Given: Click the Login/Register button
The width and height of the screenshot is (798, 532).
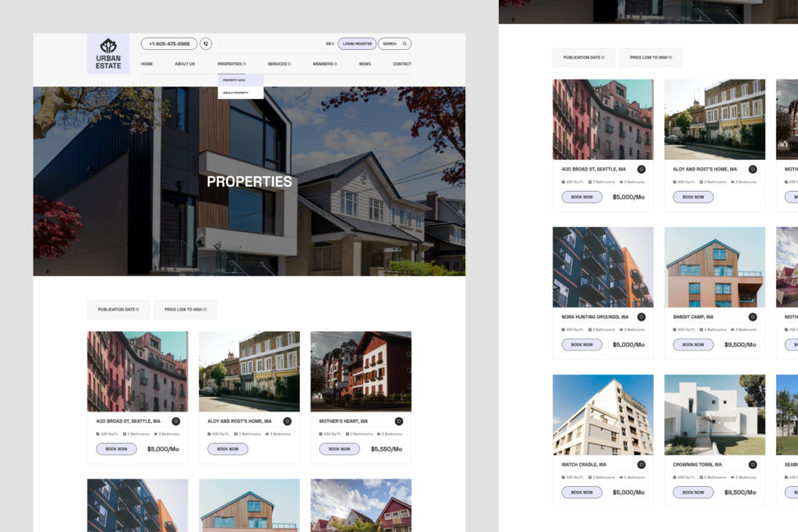Looking at the screenshot, I should [357, 44].
